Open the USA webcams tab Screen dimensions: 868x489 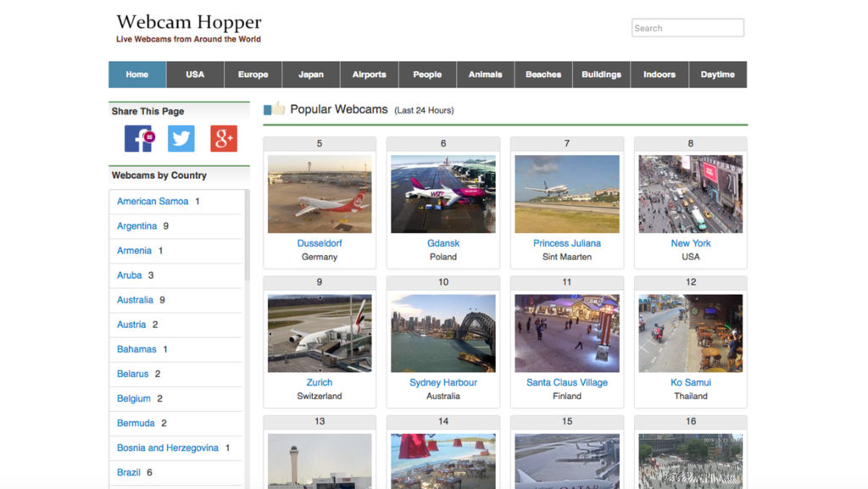(195, 75)
